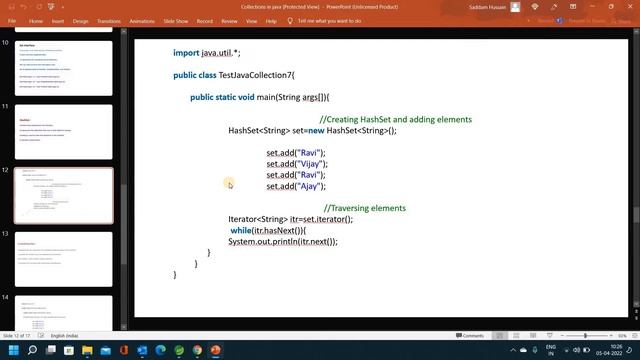Select slide 14 thumbnail

[x=64, y=313]
